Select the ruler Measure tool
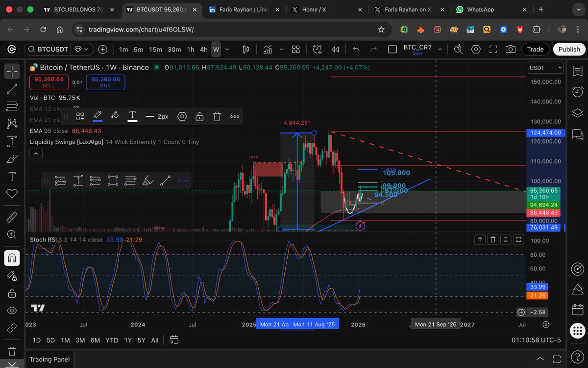The image size is (588, 368). click(12, 217)
